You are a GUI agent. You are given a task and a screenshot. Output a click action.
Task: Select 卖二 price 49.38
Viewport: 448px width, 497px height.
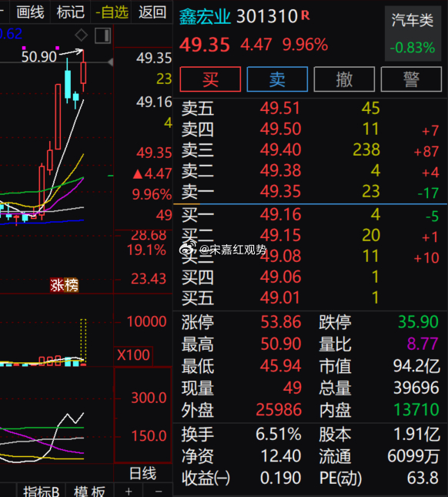pyautogui.click(x=280, y=170)
